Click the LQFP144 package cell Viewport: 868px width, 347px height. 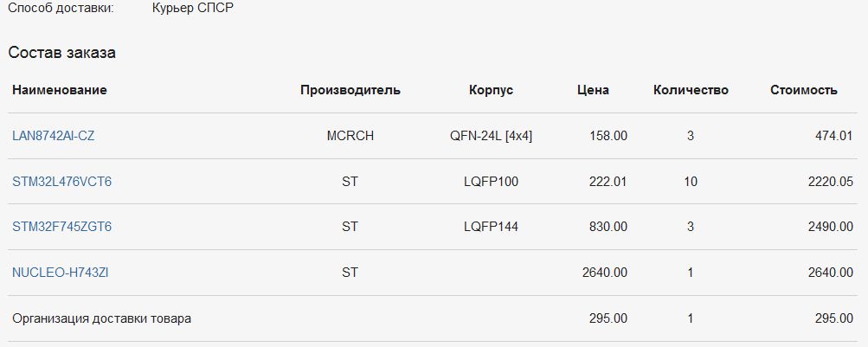click(x=491, y=227)
